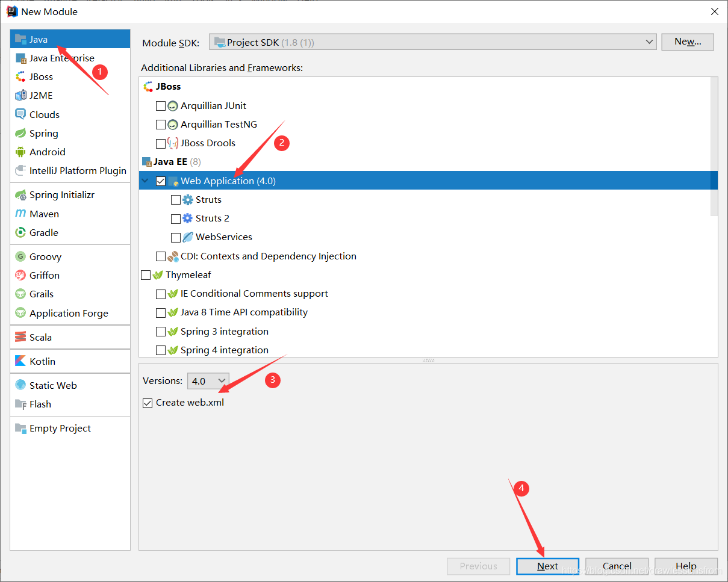Check the JBoss Drools checkbox
728x582 pixels.
coord(161,143)
